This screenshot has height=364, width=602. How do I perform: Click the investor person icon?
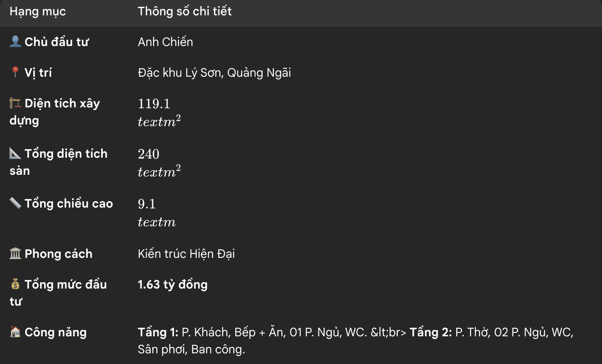(x=15, y=41)
